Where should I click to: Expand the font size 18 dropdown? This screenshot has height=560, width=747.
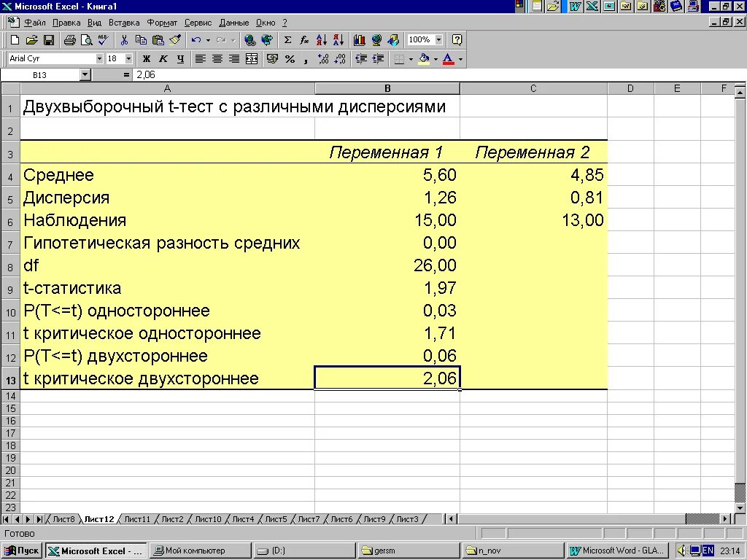pos(128,58)
